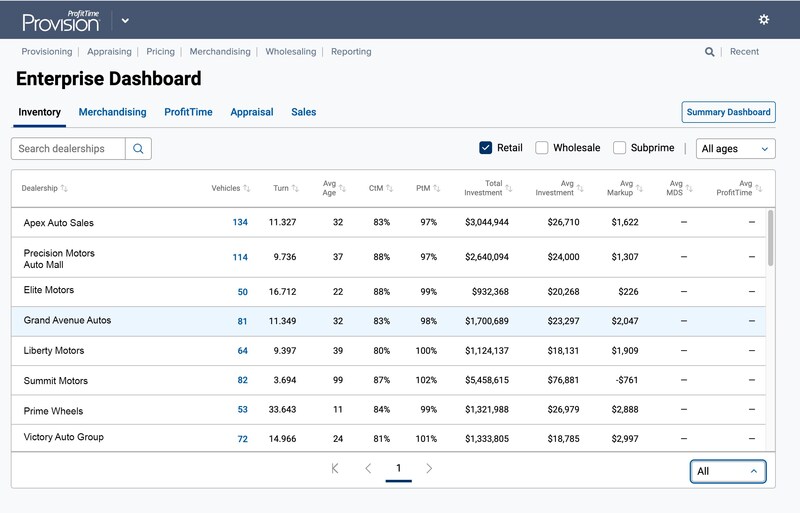The image size is (800, 513).
Task: Uncheck the Retail checkbox
Action: 486,148
